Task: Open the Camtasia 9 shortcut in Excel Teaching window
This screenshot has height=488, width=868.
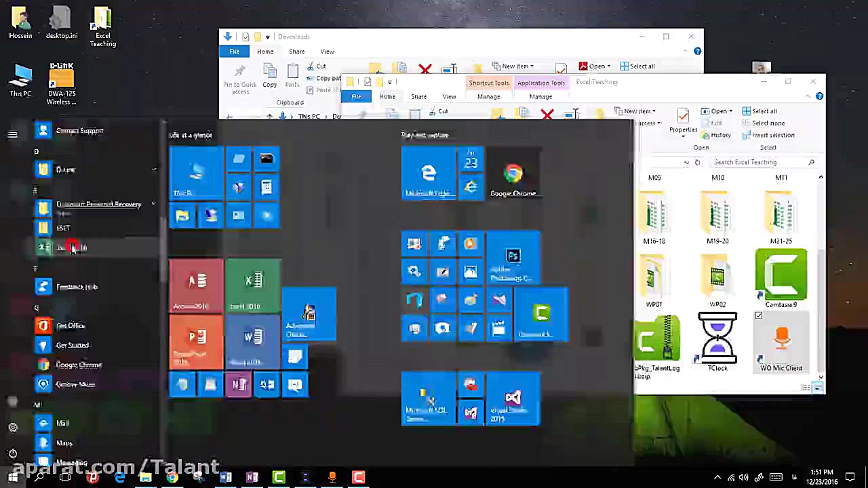Action: (x=781, y=279)
